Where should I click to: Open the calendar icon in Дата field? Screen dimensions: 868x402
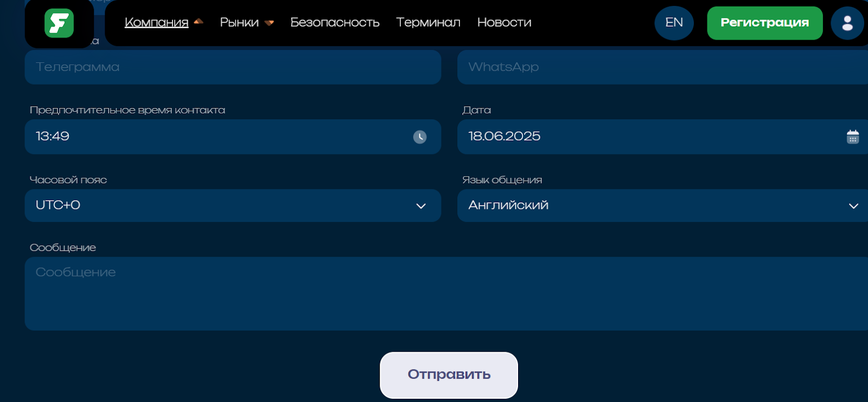[853, 137]
